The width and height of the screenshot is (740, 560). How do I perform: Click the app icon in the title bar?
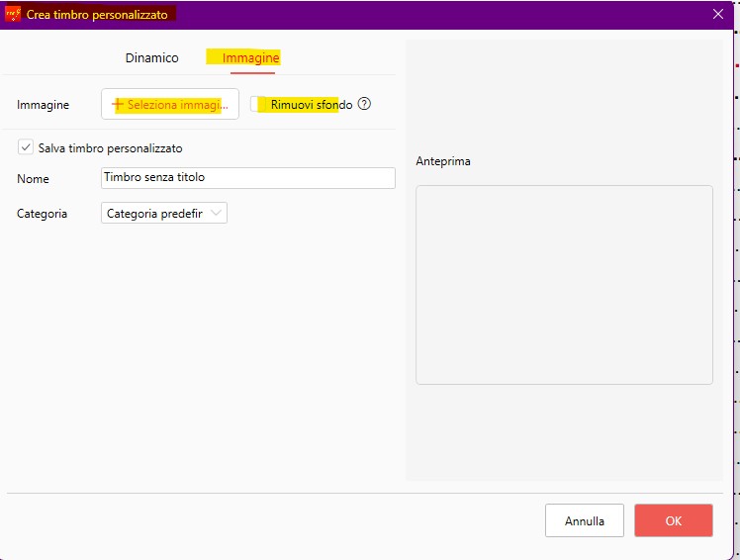[x=13, y=14]
